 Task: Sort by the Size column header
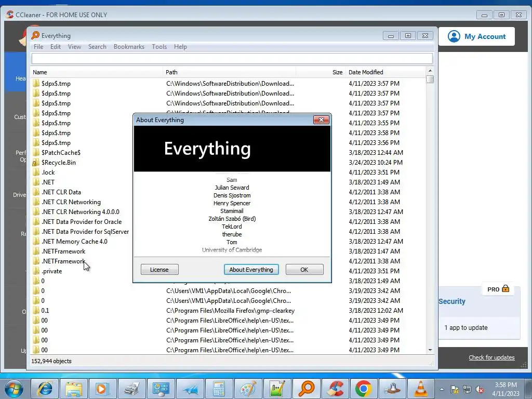[x=321, y=72]
